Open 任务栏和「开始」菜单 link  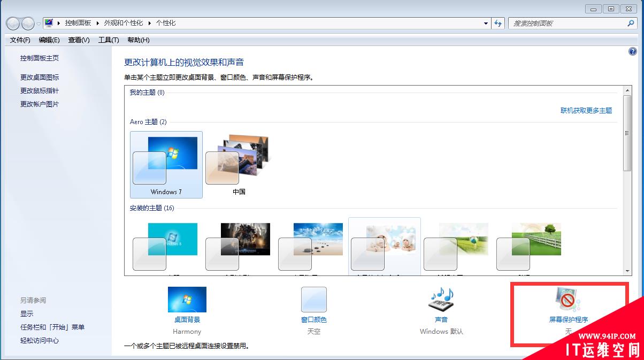tap(52, 327)
